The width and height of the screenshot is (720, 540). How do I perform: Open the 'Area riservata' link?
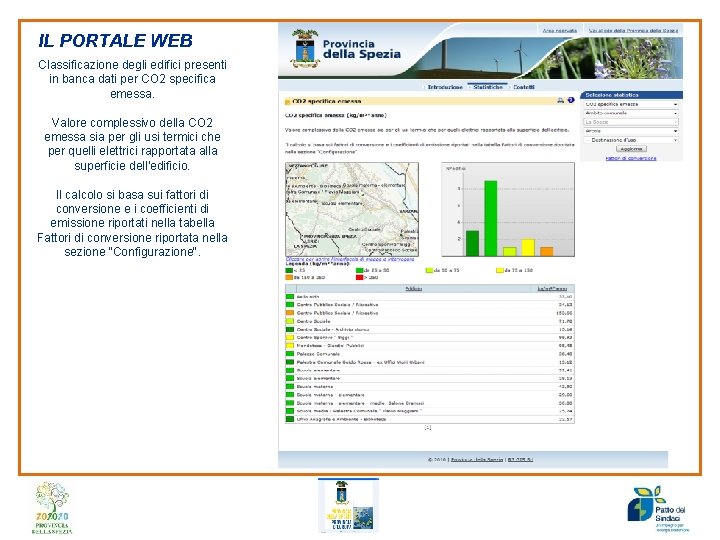560,30
